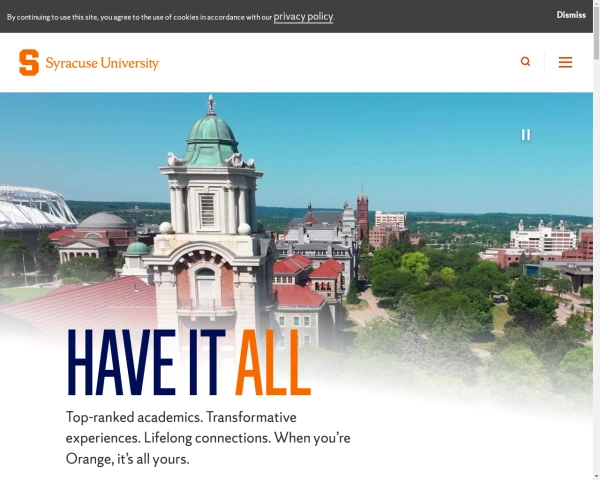Image resolution: width=600 pixels, height=480 pixels.
Task: Click the navy HAVE IT headline text
Action: pyautogui.click(x=146, y=362)
